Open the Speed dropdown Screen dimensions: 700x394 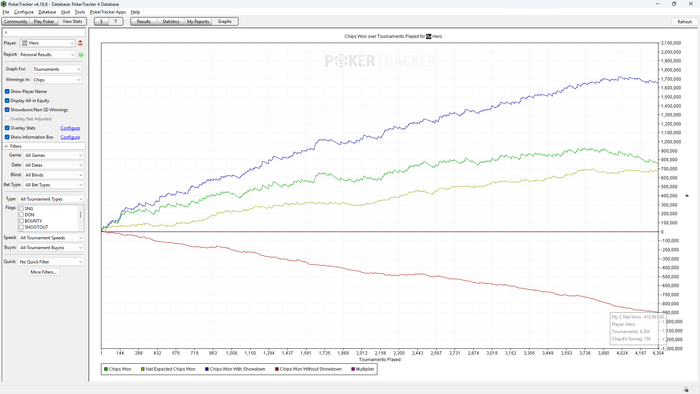(x=51, y=238)
